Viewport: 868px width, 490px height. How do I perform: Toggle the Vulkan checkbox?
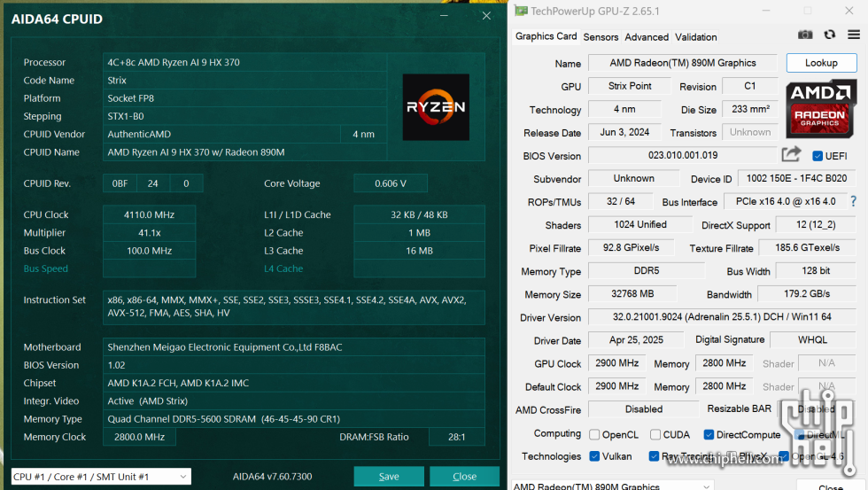pos(594,456)
